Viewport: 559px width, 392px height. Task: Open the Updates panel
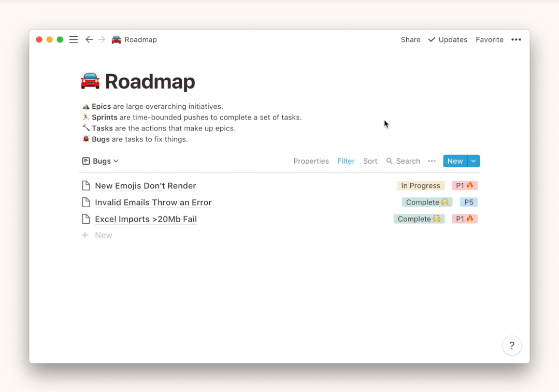448,40
